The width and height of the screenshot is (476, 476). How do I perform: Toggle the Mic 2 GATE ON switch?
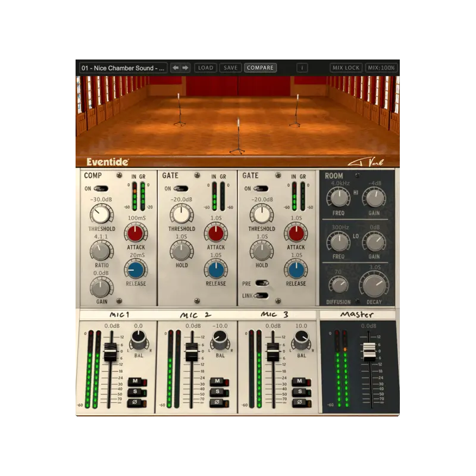pyautogui.click(x=181, y=189)
